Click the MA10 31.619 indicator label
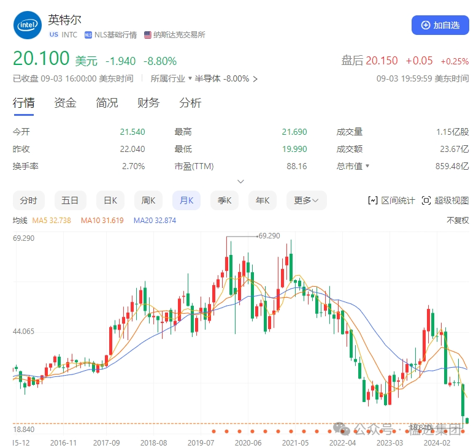476x448 pixels. tap(102, 221)
